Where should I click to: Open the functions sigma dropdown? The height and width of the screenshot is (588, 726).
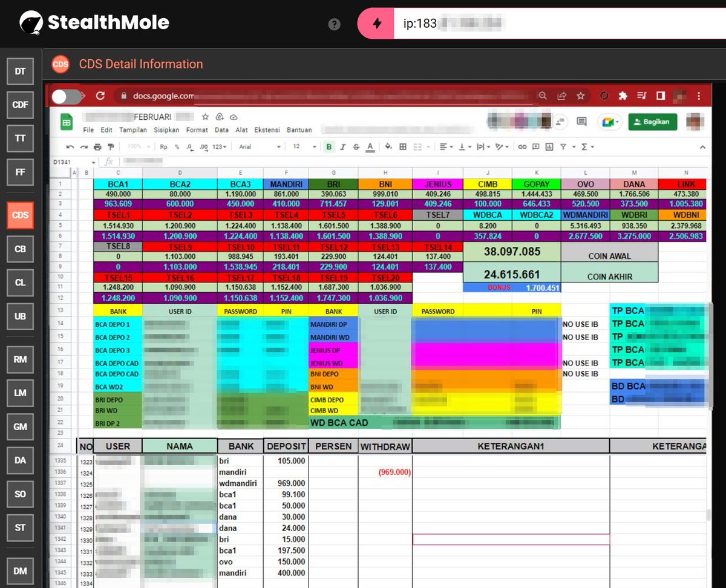click(587, 147)
